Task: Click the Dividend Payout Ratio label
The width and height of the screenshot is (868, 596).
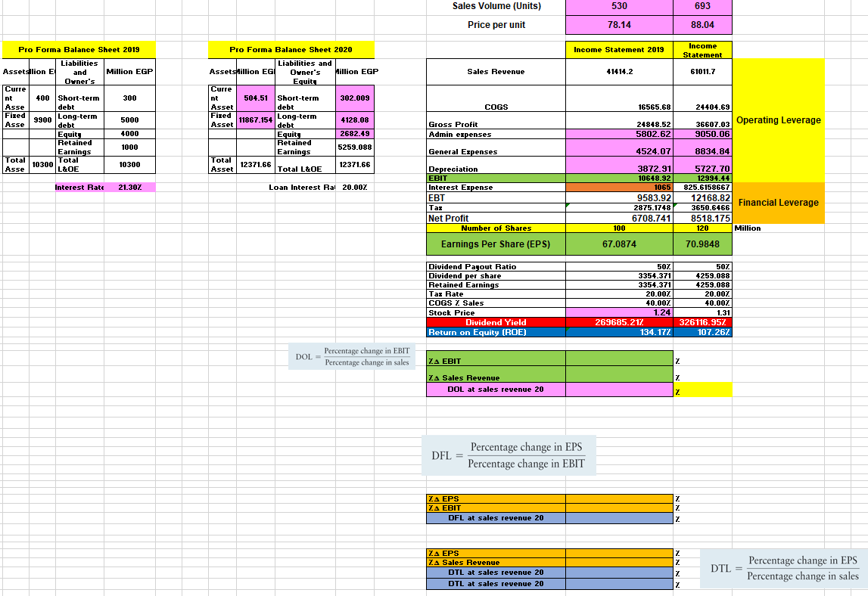Action: 472,267
